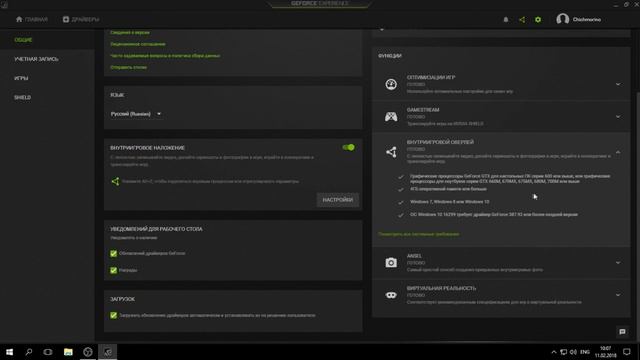
Task: Open the Drivers (Драйверы) tab
Action: 81,19
